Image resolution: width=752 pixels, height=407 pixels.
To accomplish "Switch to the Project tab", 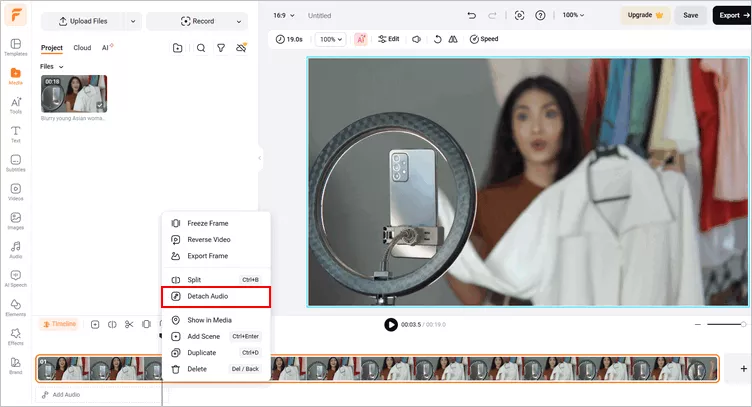I will pos(52,47).
